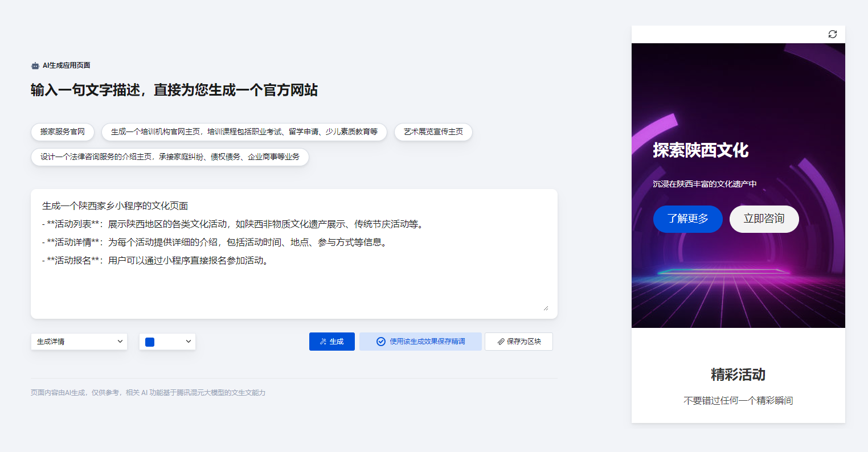Open the blue theme color dropdown
The height and width of the screenshot is (452, 868).
pyautogui.click(x=167, y=342)
